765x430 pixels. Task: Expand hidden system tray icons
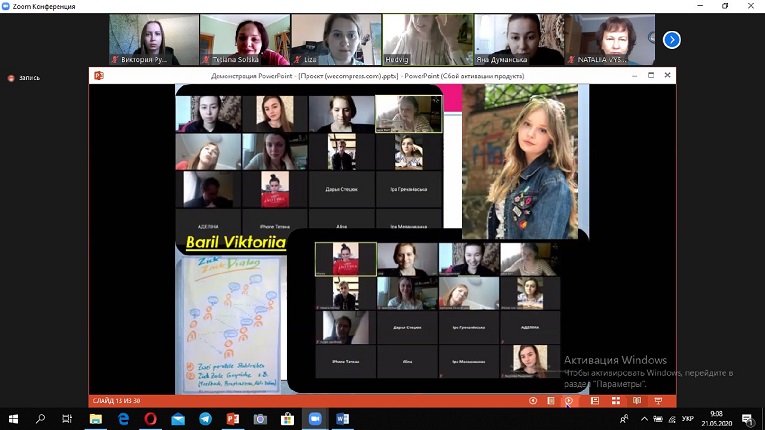point(644,419)
